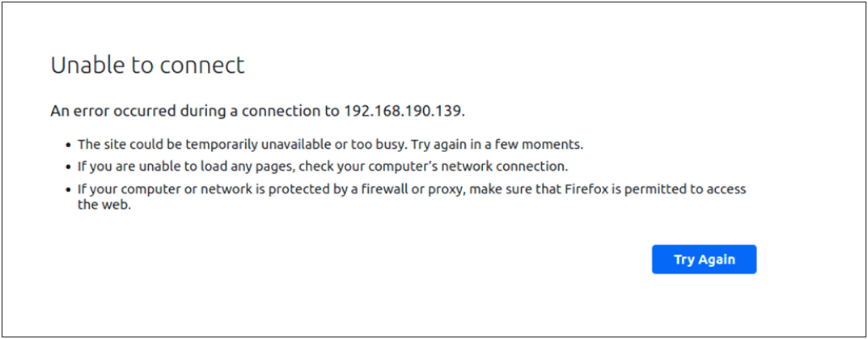Click "Try again in a few moments" sentence
The width and height of the screenshot is (868, 339).
pyautogui.click(x=497, y=145)
